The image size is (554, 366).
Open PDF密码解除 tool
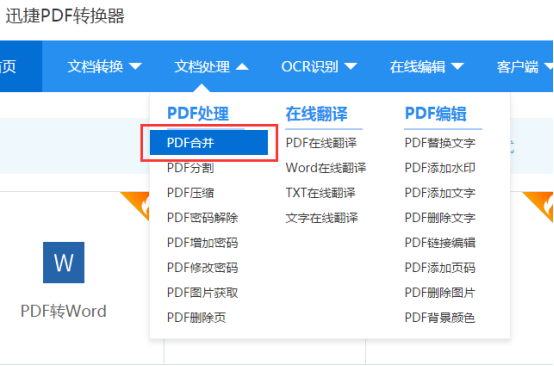[202, 218]
